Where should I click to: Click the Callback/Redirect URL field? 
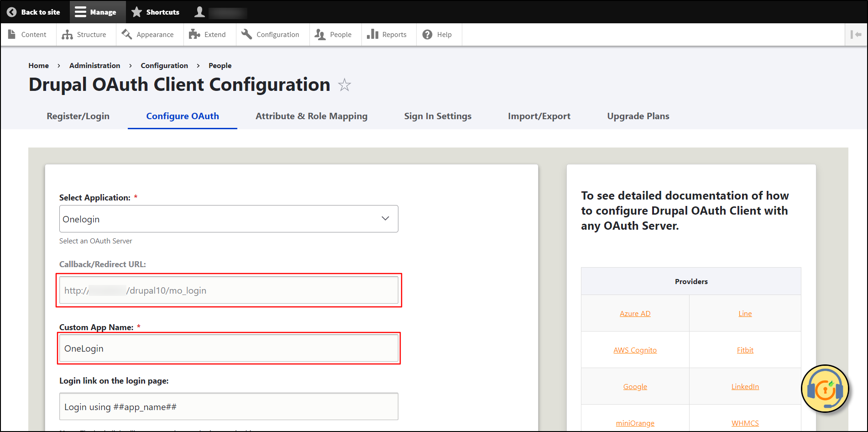[x=228, y=290]
